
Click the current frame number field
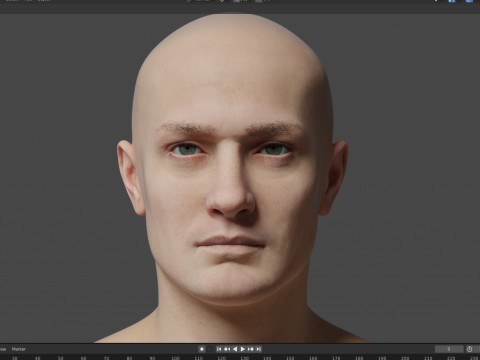coord(449,349)
